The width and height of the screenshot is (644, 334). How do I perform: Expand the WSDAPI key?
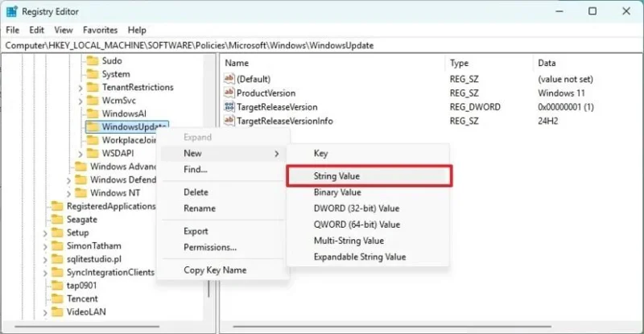(x=80, y=154)
